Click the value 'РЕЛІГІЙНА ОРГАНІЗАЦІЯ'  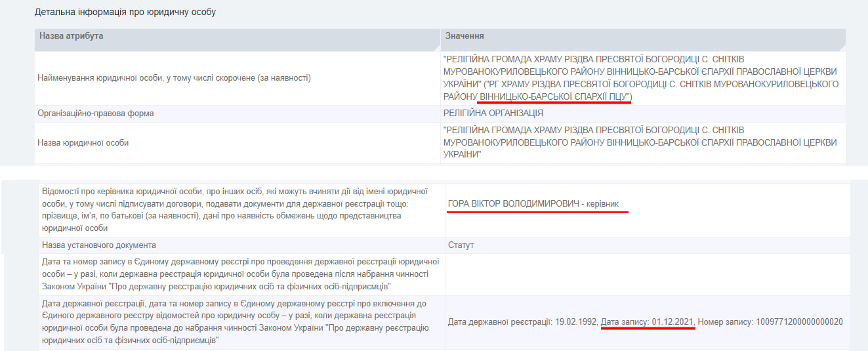(x=493, y=114)
